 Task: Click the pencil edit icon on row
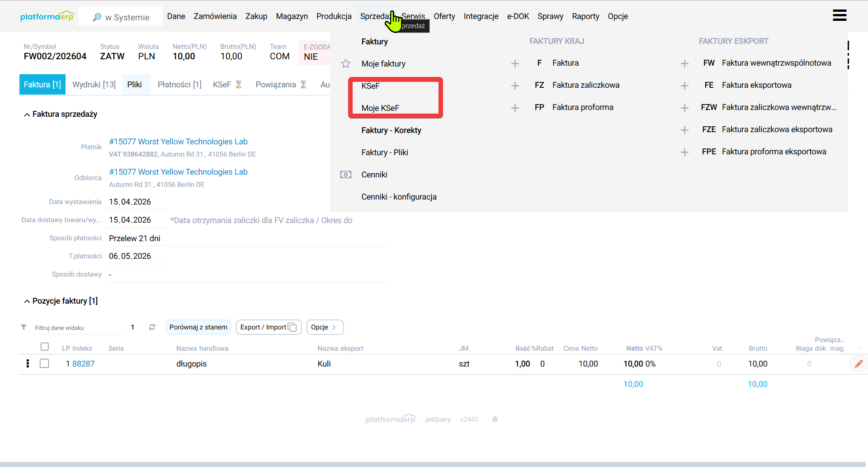(x=859, y=364)
